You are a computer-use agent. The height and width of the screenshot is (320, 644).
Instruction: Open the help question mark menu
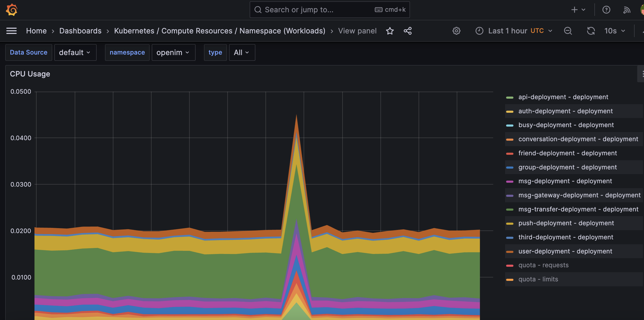[606, 10]
